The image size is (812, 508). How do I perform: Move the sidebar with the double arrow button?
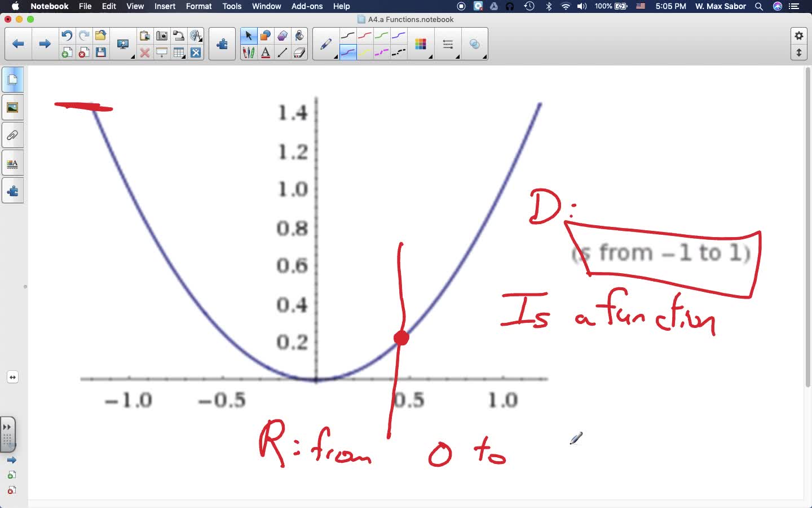click(12, 377)
